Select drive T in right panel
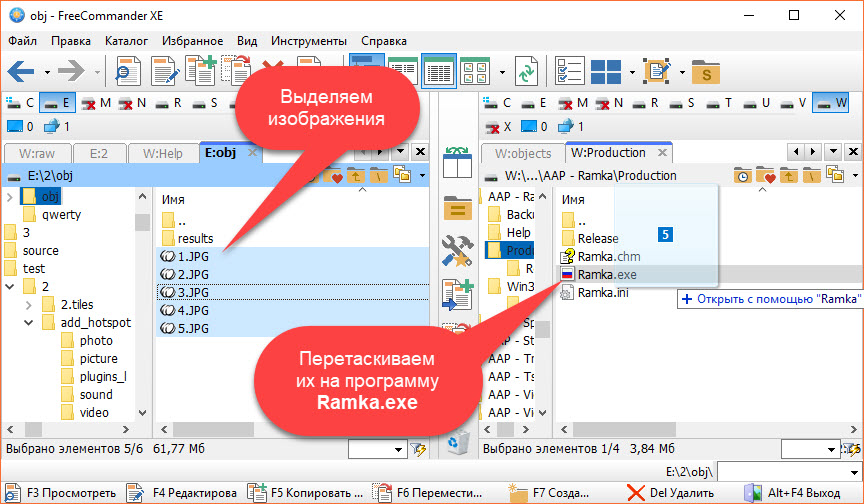864x504 pixels. (720, 103)
